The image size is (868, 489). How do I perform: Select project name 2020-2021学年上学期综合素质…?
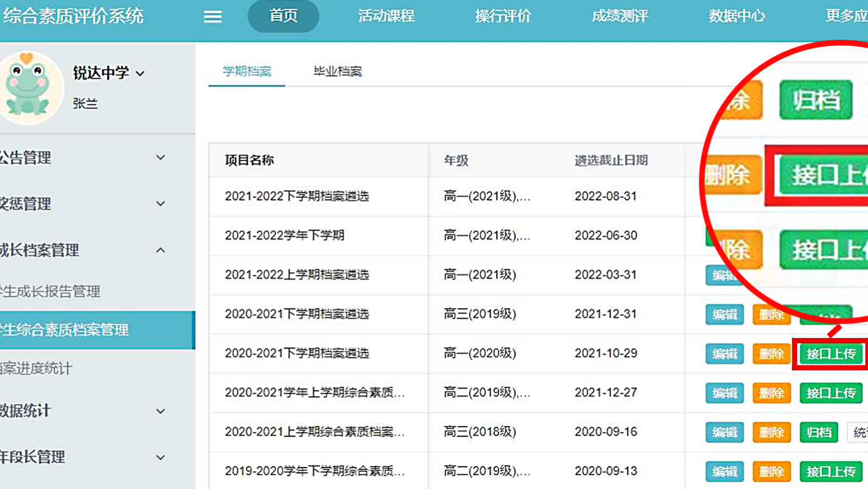click(315, 392)
